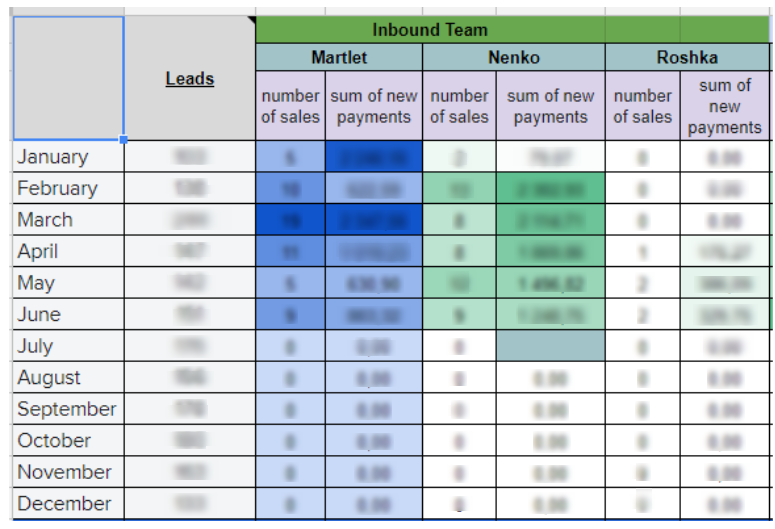Select the Inbound Team merged header cell
Viewport: 775px width, 529px height.
coord(430,30)
